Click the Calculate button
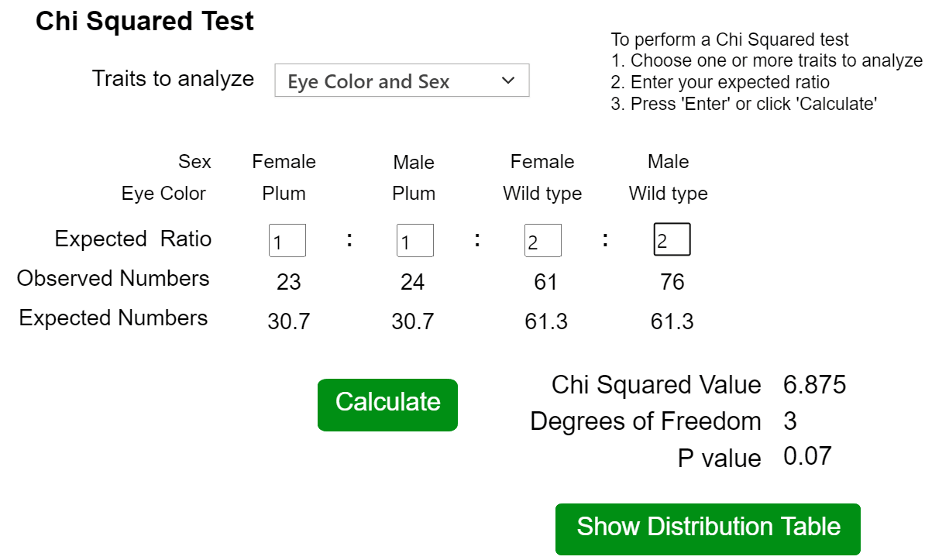925x560 pixels. (387, 404)
